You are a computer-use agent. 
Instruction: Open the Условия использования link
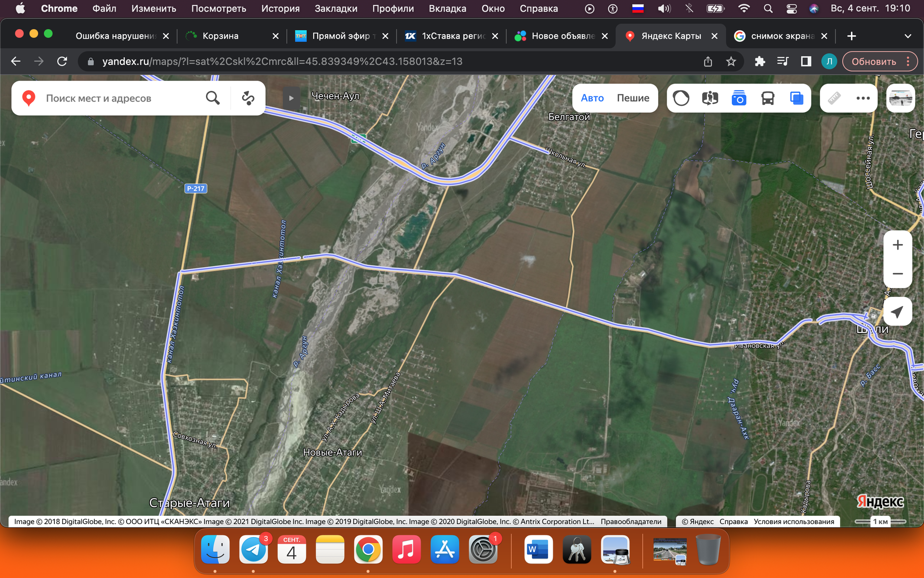[x=794, y=522]
